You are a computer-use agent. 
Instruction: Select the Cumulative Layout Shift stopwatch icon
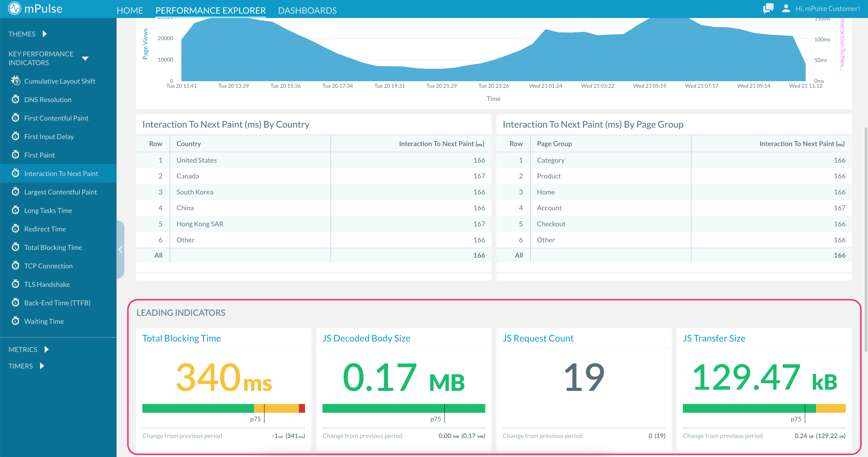click(16, 81)
